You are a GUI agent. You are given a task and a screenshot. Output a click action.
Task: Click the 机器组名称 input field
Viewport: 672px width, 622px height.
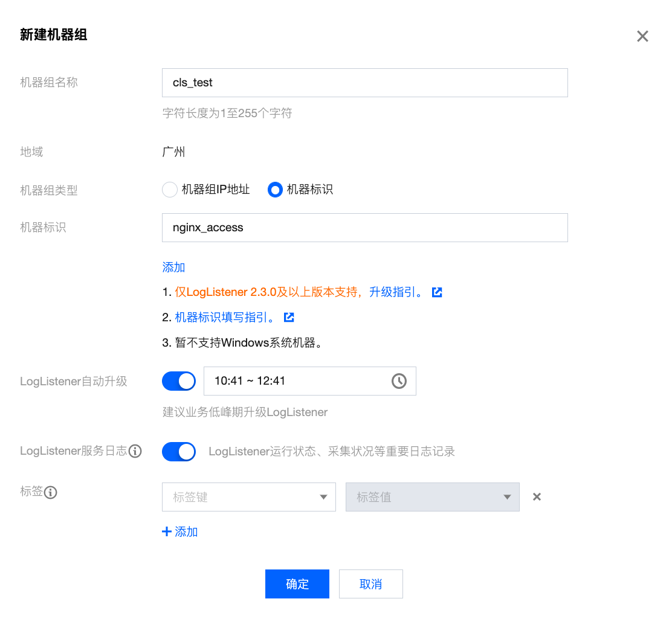365,83
